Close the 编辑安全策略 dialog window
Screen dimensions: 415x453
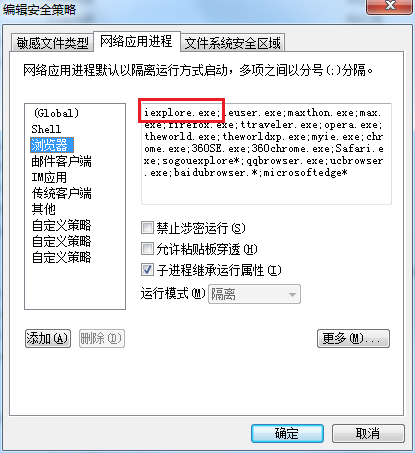(389, 7)
